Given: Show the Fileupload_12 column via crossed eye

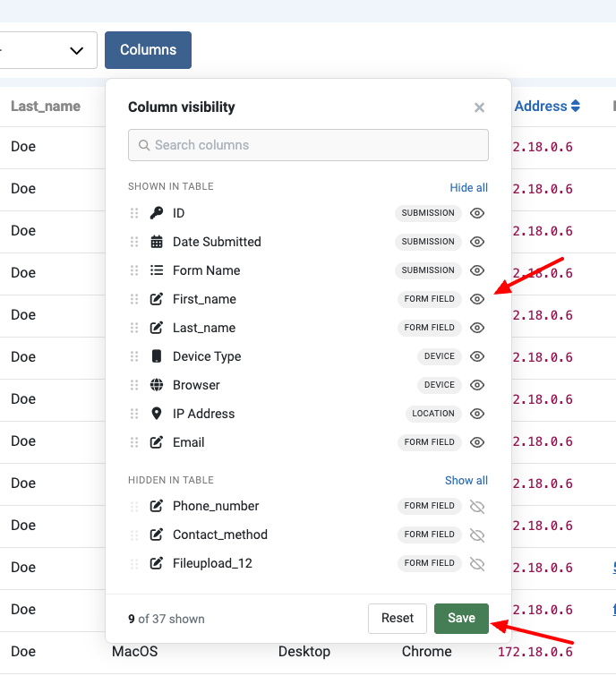Looking at the screenshot, I should [x=477, y=564].
